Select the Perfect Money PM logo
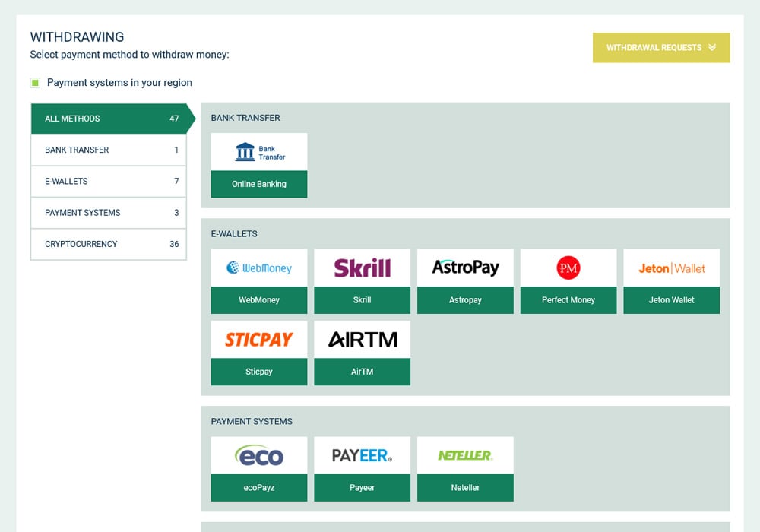 point(568,268)
